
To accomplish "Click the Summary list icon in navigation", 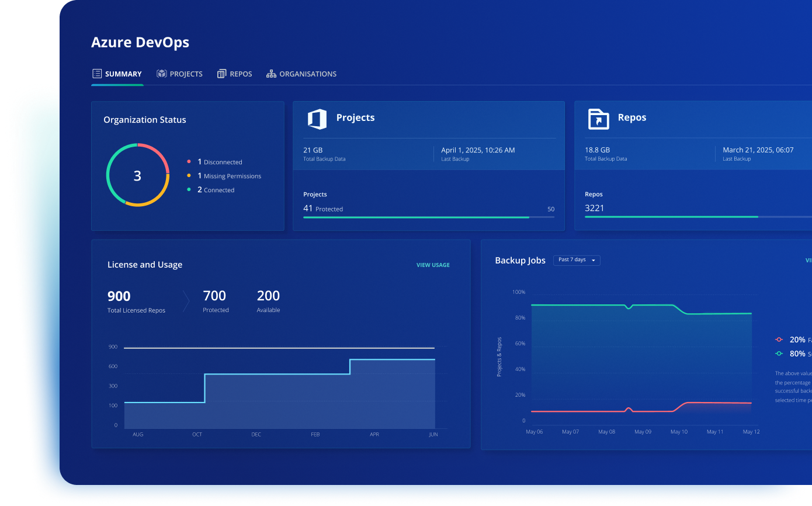I will click(x=97, y=74).
